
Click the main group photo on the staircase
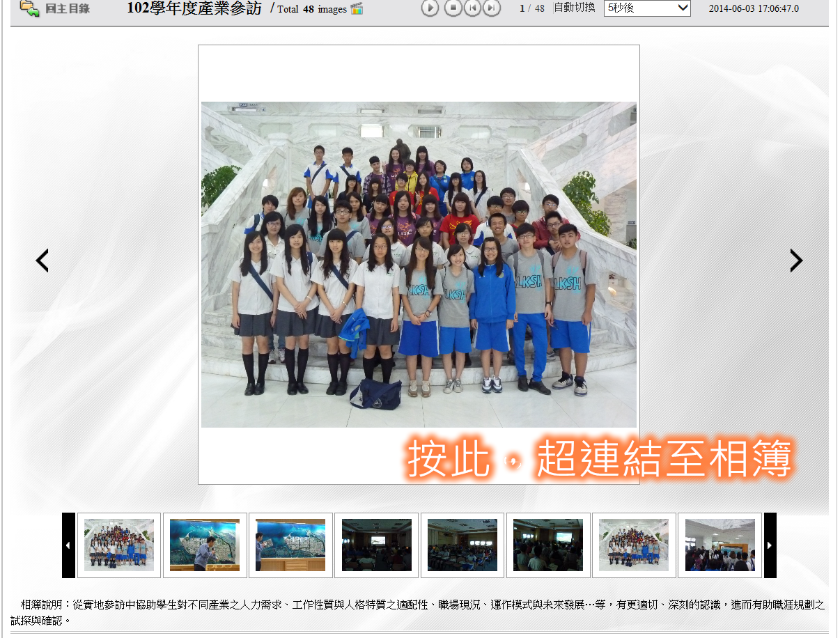tap(419, 265)
